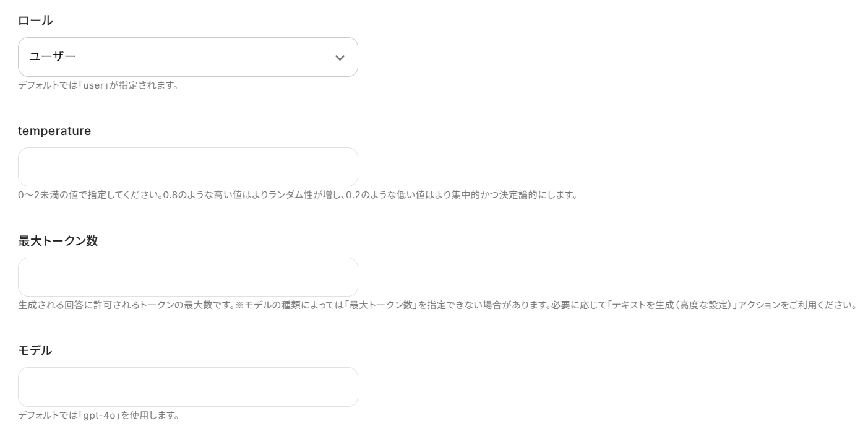Click「テキストを生成（高度な設定）」action mention
The image size is (868, 431).
669,305
